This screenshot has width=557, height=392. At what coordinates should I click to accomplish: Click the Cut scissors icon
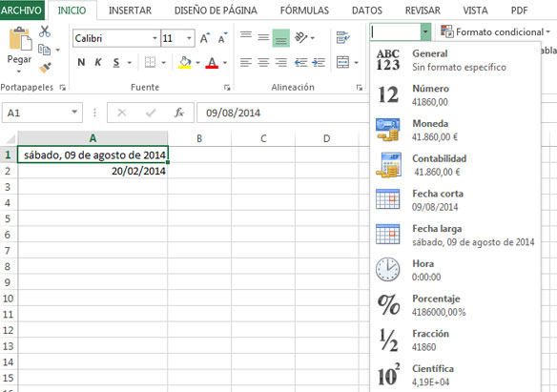[x=45, y=31]
